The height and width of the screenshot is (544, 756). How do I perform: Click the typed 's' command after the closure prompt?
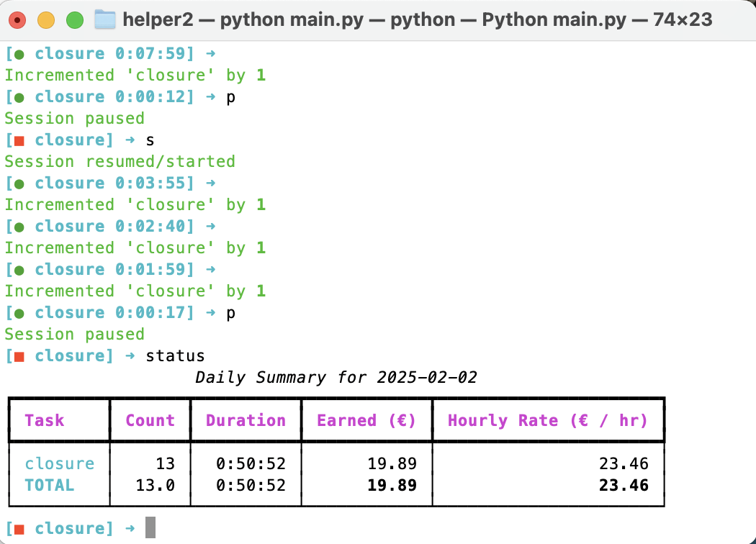150,141
